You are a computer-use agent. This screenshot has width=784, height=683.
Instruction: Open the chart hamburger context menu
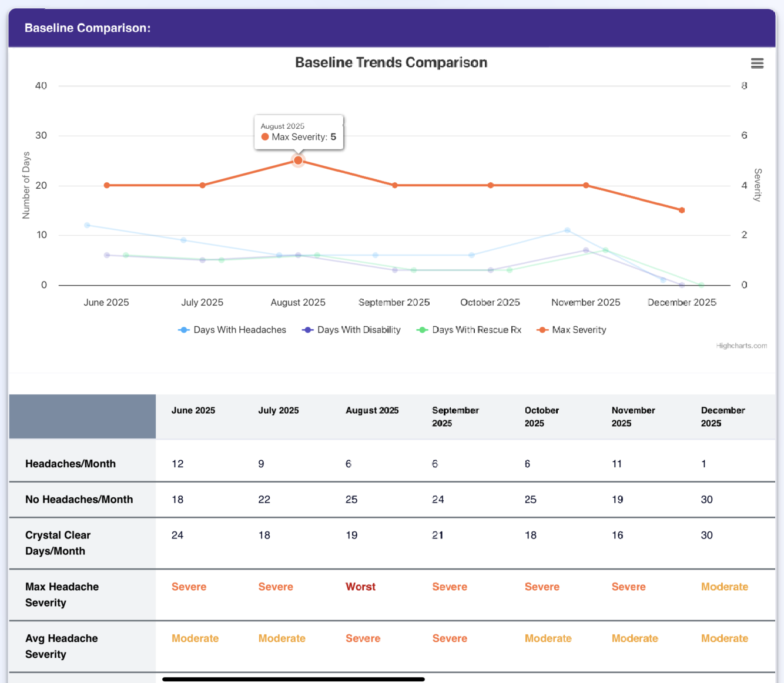tap(757, 63)
